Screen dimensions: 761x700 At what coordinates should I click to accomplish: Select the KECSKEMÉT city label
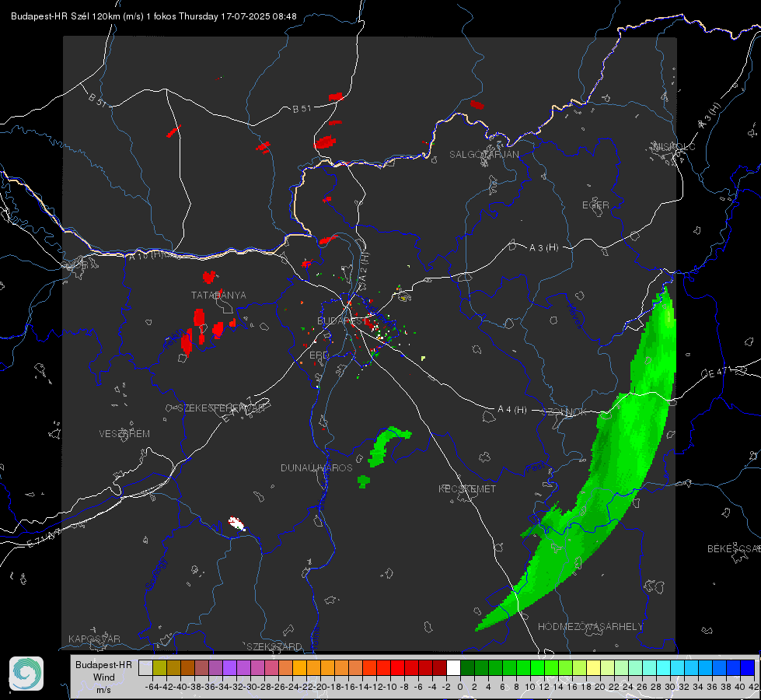point(467,488)
